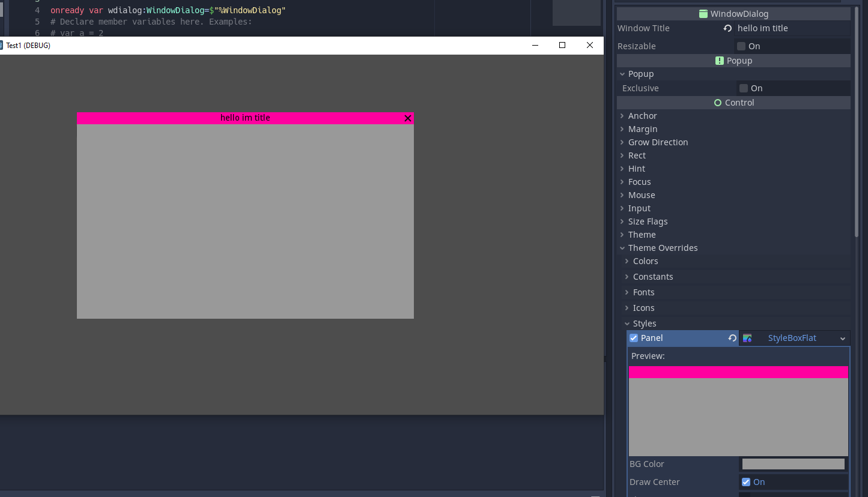
Task: Click the StyleBoxFlat resource icon
Action: (x=747, y=338)
